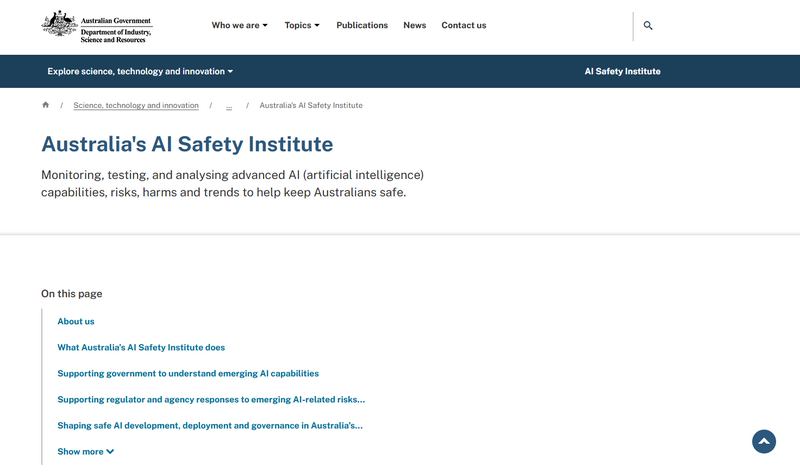
Task: Follow Science, technology and innovation breadcrumb link
Action: 136,105
